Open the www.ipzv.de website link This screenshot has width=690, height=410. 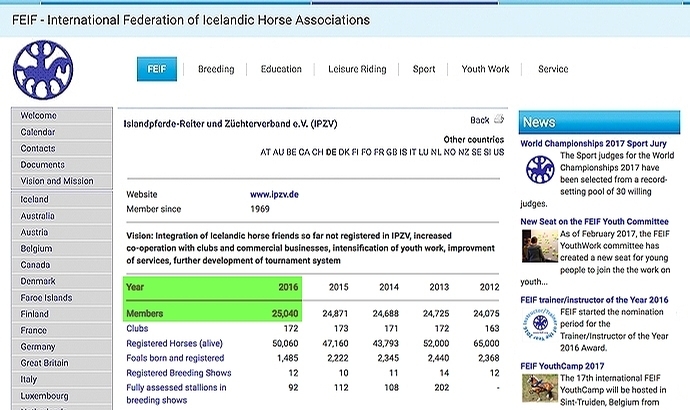point(274,194)
